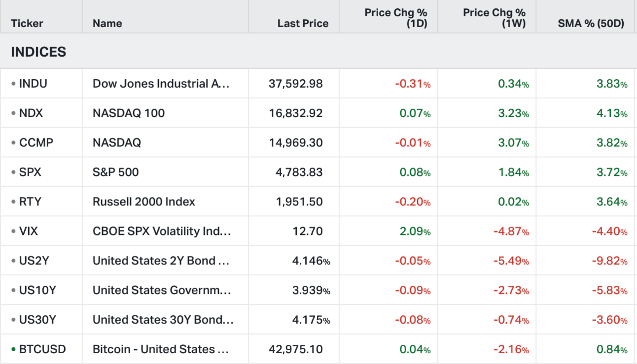Click INDU daily change -0.31%
This screenshot has width=637, height=364.
(413, 84)
